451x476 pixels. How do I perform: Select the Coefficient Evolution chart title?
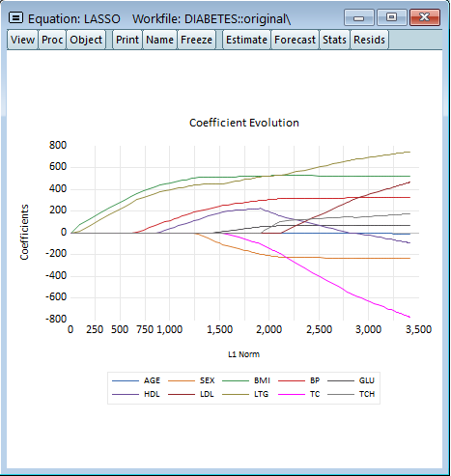(x=244, y=123)
